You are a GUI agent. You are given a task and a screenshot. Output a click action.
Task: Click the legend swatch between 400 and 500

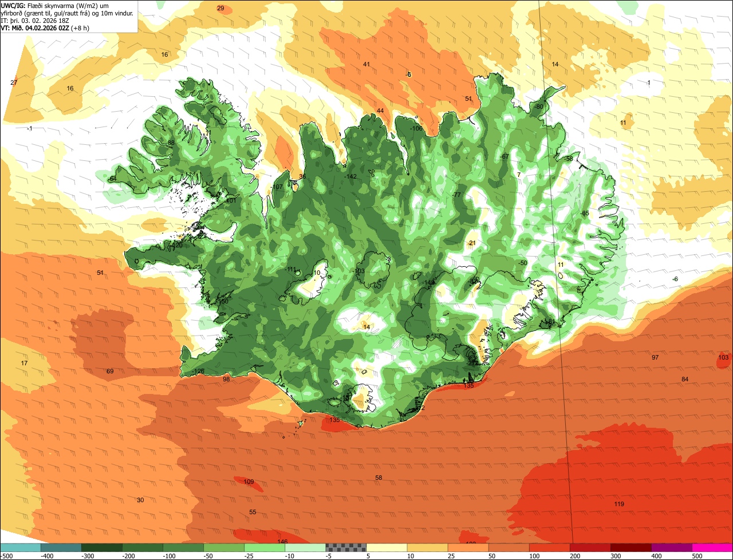(671, 547)
